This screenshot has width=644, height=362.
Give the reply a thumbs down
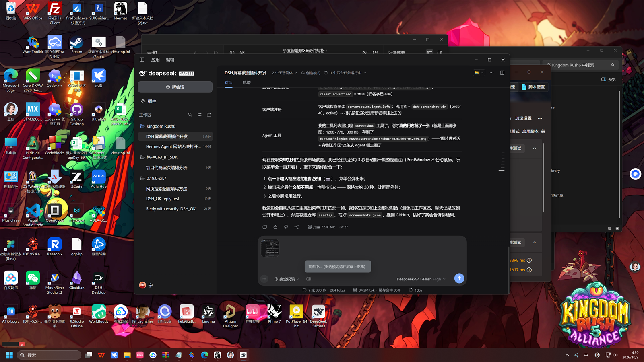pos(286,227)
